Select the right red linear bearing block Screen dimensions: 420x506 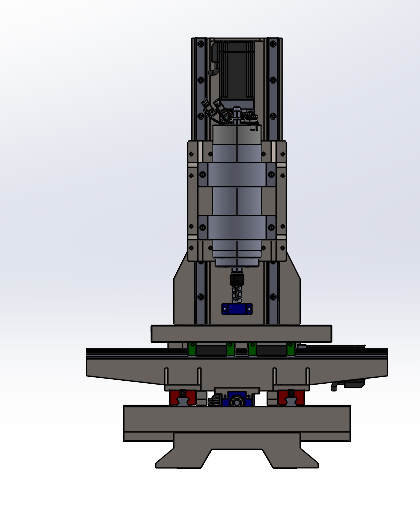(291, 398)
